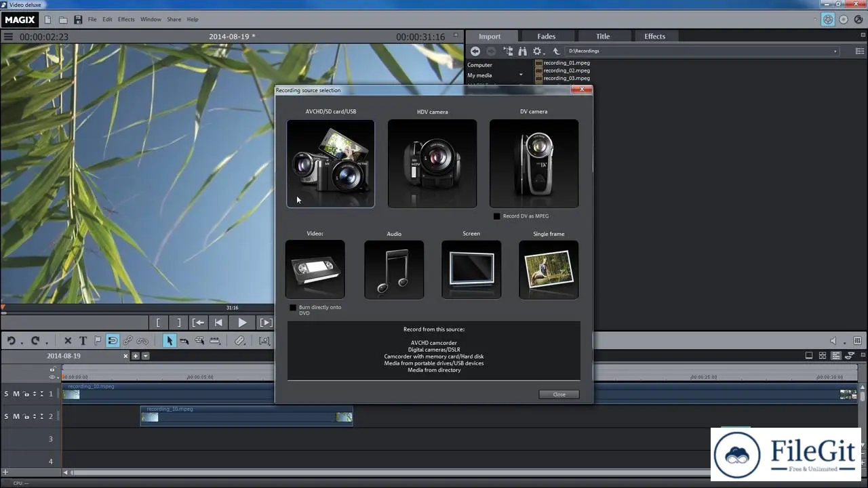Select the DV camera recording source
Image resolution: width=868 pixels, height=488 pixels.
coord(534,163)
